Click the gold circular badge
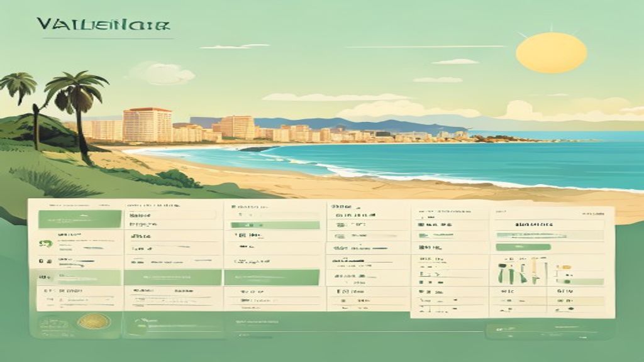 pyautogui.click(x=94, y=321)
